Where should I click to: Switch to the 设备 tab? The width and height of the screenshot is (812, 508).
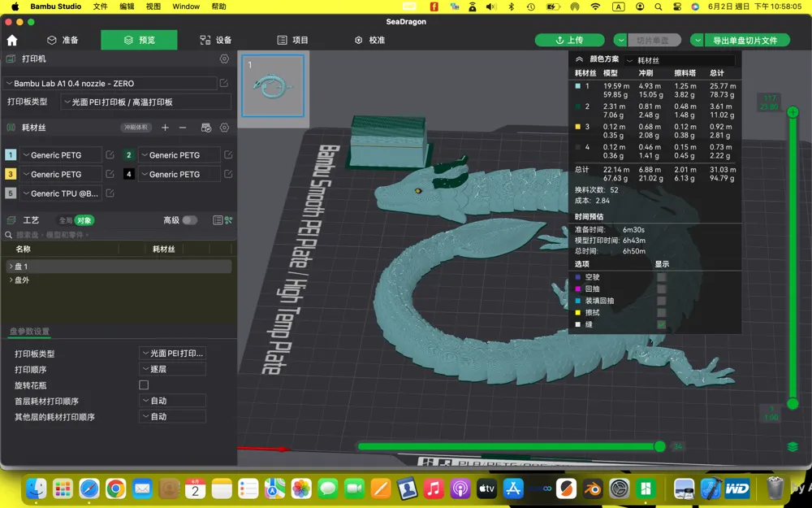[x=216, y=41]
